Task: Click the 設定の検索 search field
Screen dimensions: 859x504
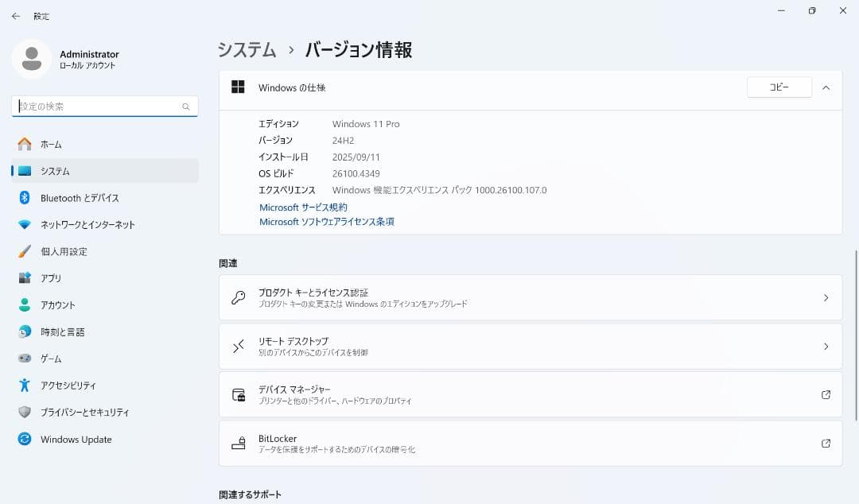Action: pos(105,107)
